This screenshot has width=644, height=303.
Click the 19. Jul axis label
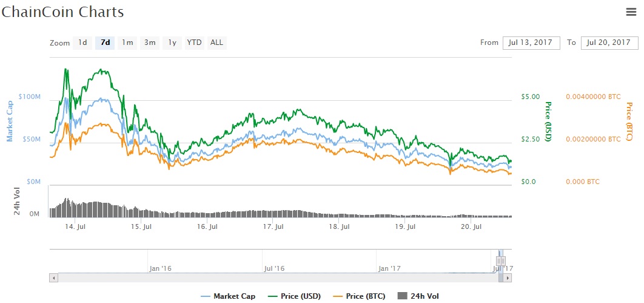point(405,226)
